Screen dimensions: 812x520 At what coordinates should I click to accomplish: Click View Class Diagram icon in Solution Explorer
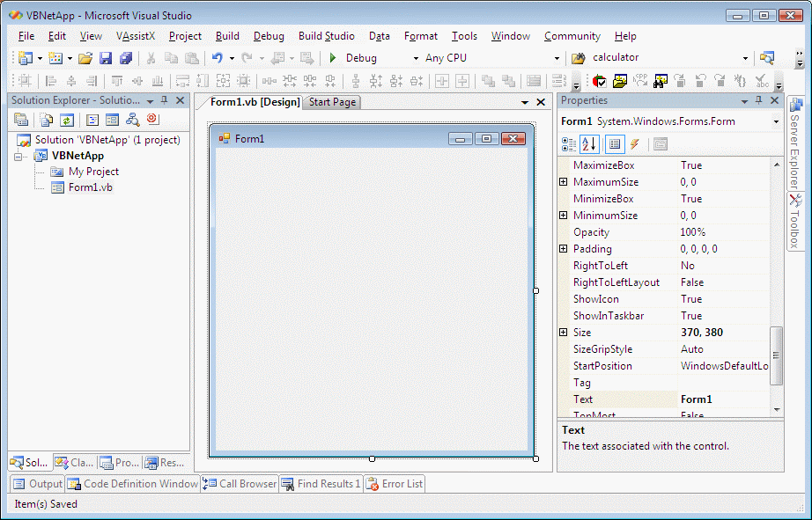[x=133, y=120]
